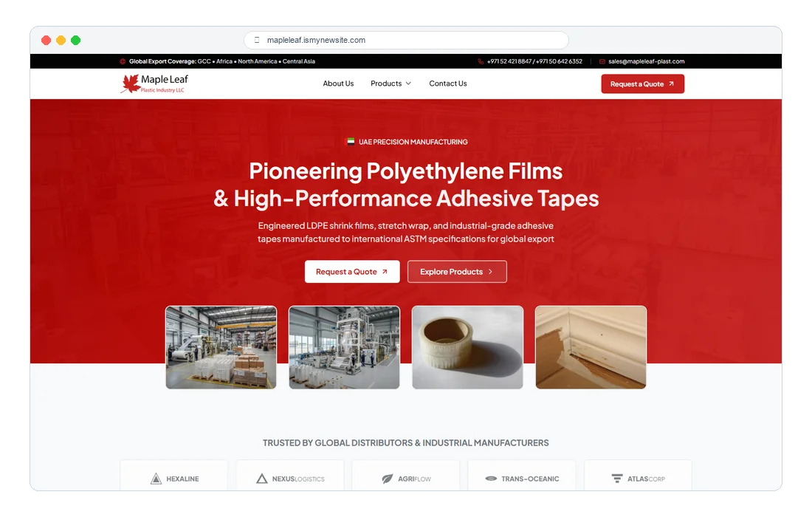
Task: Click the AGRIFLOW logo card
Action: click(406, 476)
